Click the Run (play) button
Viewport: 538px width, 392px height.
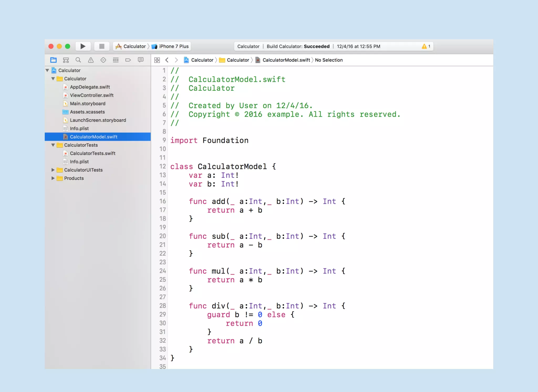click(x=83, y=46)
